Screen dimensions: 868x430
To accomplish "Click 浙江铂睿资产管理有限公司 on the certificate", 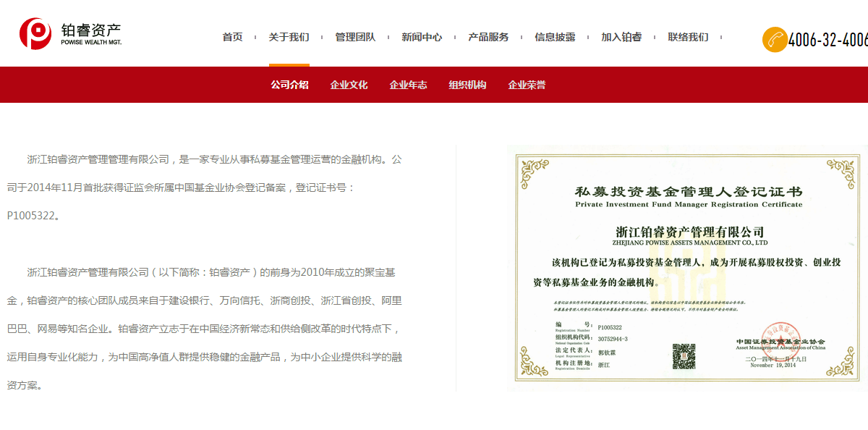I will (689, 232).
